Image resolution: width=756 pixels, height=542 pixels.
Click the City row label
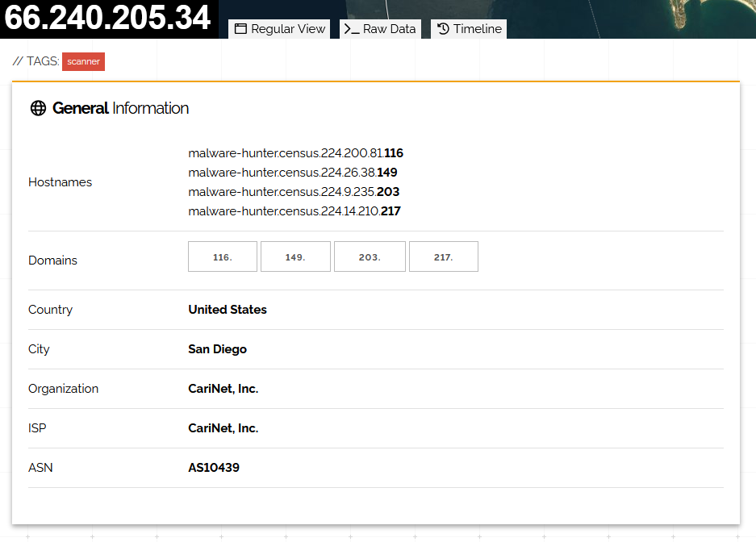pyautogui.click(x=39, y=348)
